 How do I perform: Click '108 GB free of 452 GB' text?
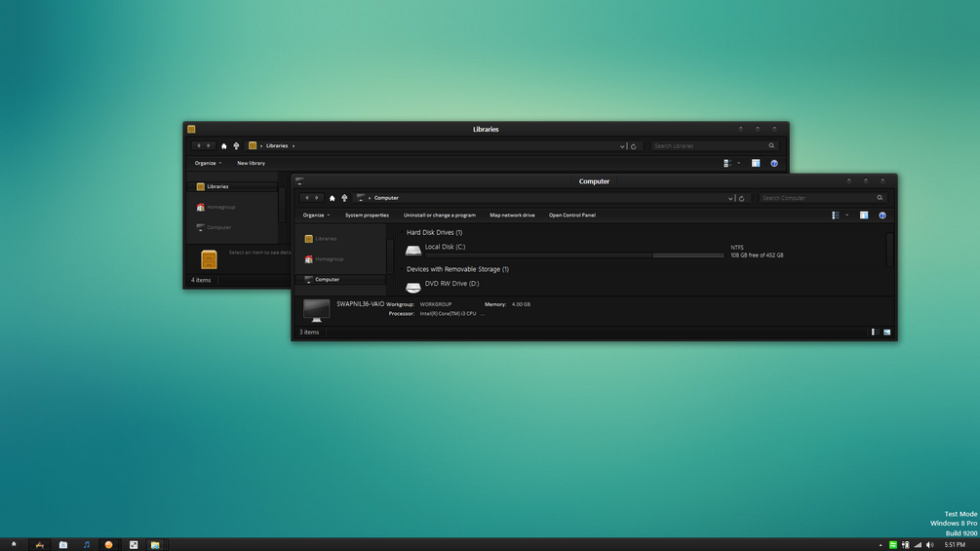757,256
